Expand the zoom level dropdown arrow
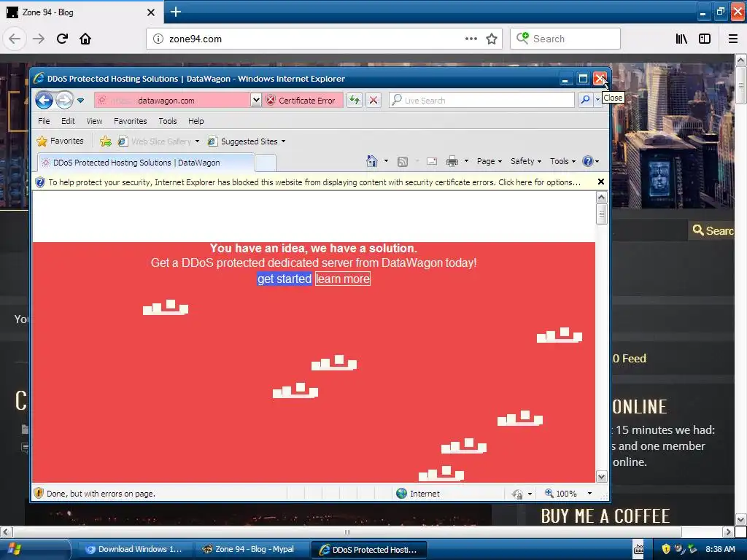This screenshot has width=747, height=560. tap(589, 494)
